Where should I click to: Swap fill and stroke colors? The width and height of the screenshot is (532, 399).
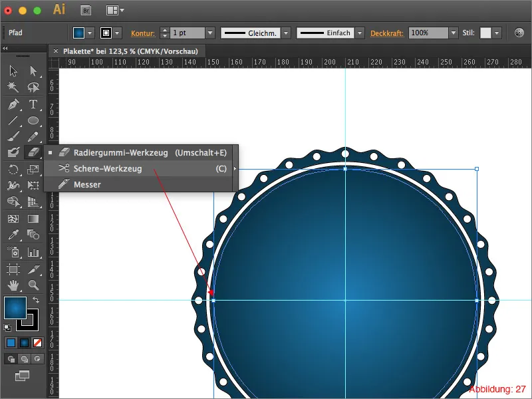coord(36,300)
